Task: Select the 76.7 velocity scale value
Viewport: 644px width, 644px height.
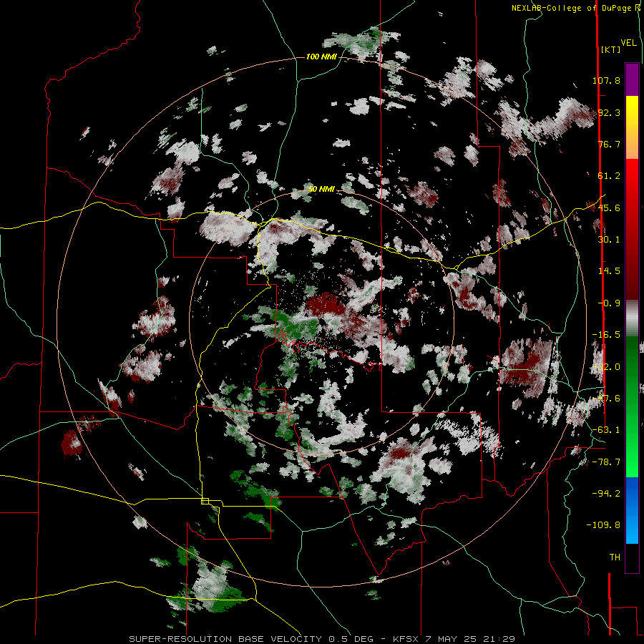Action: coord(609,144)
